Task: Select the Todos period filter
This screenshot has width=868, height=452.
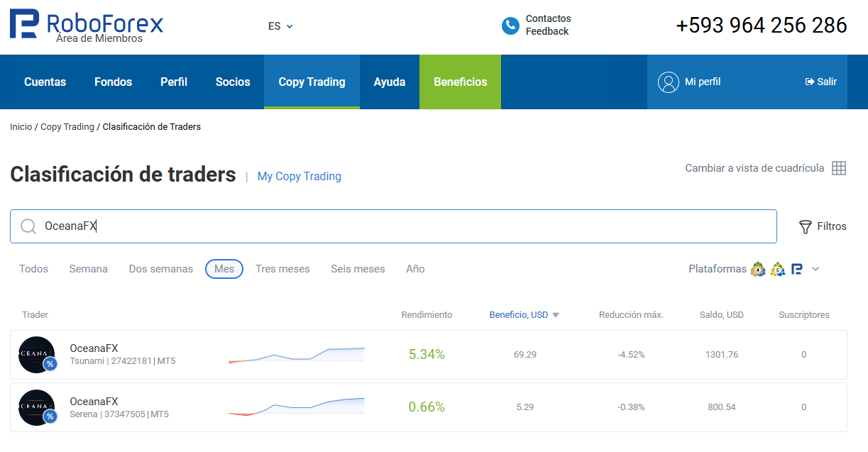Action: [x=33, y=269]
